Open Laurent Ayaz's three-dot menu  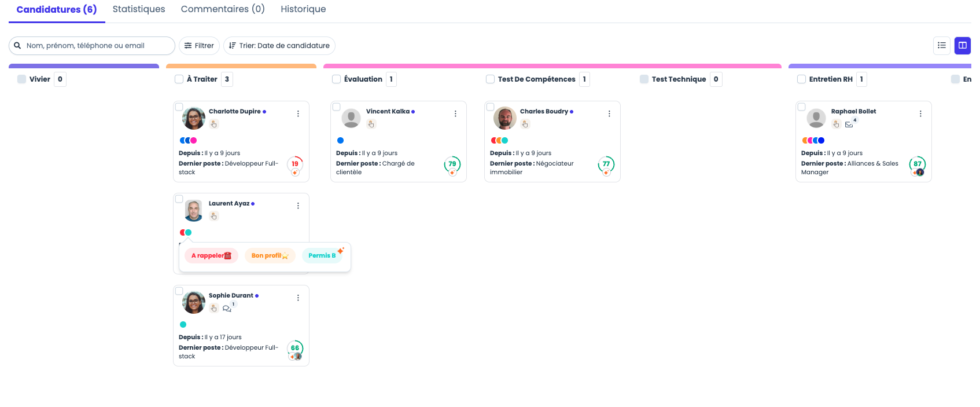[x=298, y=206]
